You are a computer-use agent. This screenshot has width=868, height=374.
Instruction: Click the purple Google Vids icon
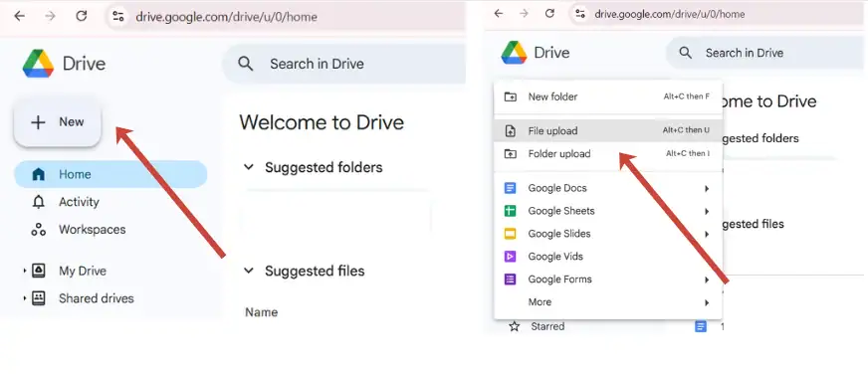[x=510, y=257]
